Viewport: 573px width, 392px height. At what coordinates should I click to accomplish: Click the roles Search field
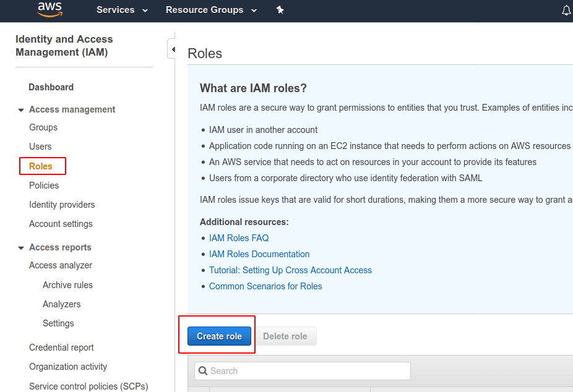click(x=302, y=371)
